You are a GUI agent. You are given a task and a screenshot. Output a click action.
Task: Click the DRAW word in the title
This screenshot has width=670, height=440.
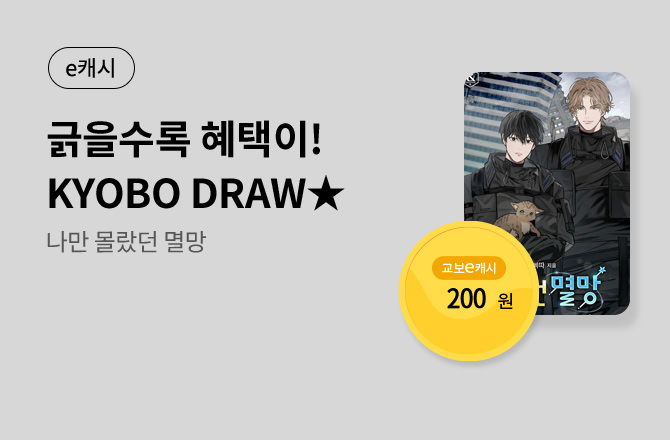pos(249,194)
